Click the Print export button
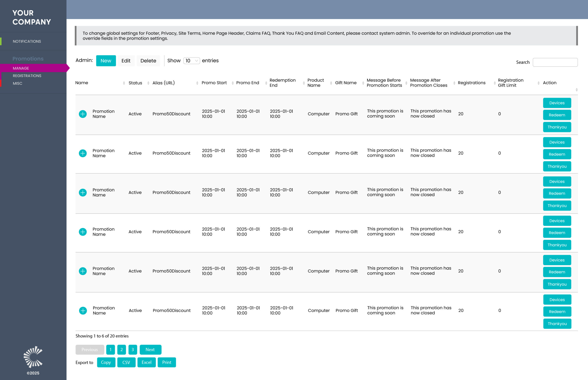The height and width of the screenshot is (380, 588). (x=167, y=362)
